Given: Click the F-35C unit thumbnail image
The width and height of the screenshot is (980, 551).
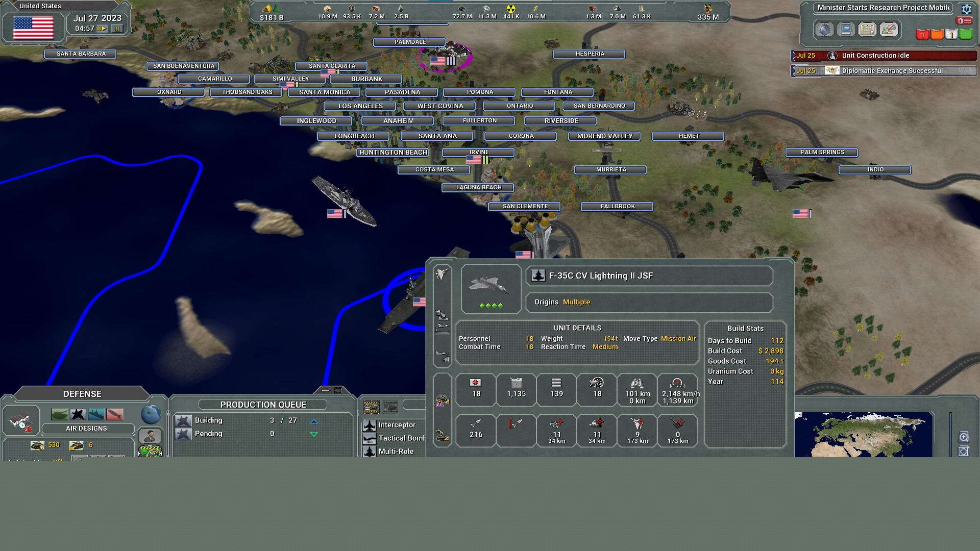Looking at the screenshot, I should [491, 288].
